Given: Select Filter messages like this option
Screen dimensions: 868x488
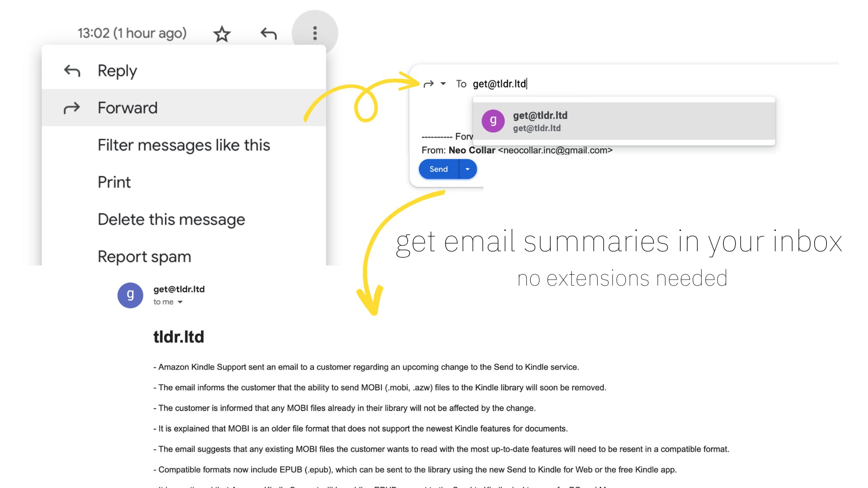Looking at the screenshot, I should [184, 145].
